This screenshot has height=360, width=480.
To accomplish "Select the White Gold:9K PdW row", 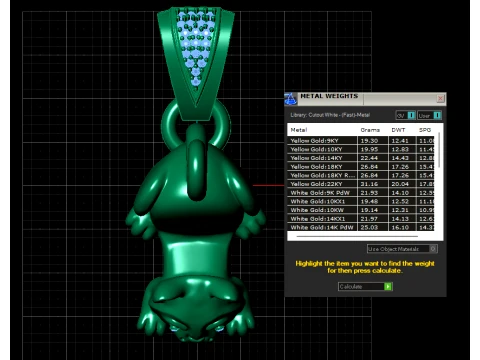I will [362, 193].
